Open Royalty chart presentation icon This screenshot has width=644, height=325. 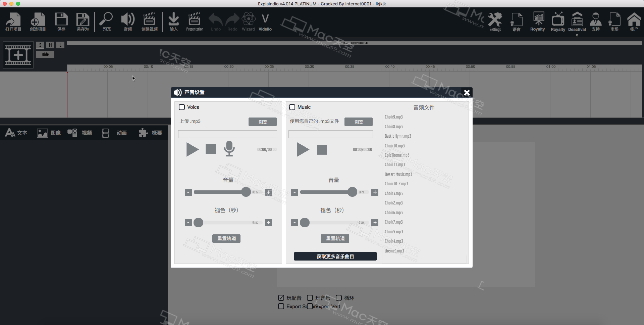tap(538, 22)
